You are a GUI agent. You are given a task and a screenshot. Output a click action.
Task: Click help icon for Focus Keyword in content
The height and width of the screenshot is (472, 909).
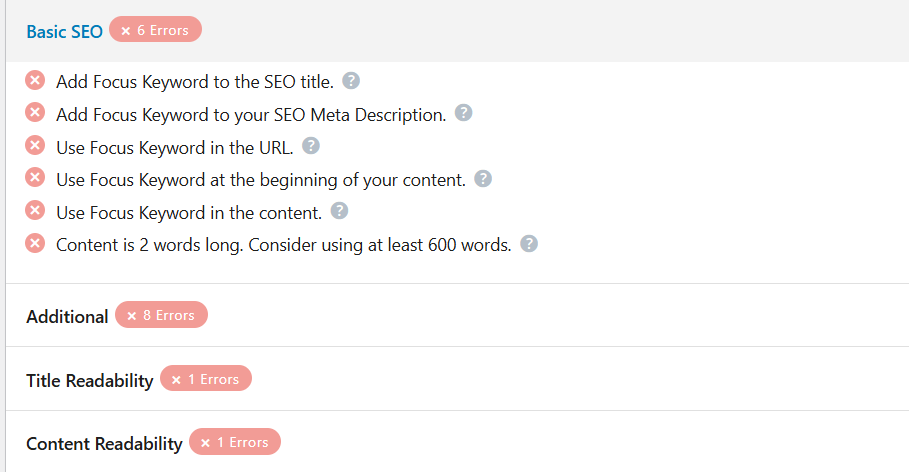coord(339,211)
